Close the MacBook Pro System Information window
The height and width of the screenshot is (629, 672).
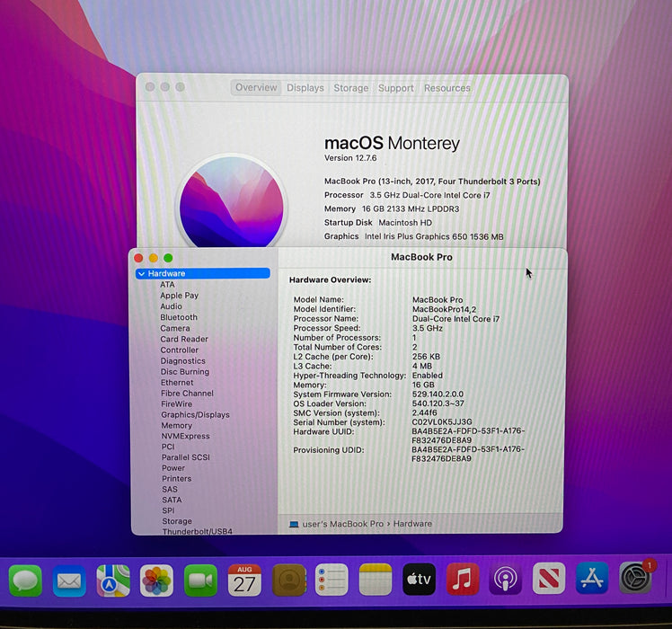[138, 258]
